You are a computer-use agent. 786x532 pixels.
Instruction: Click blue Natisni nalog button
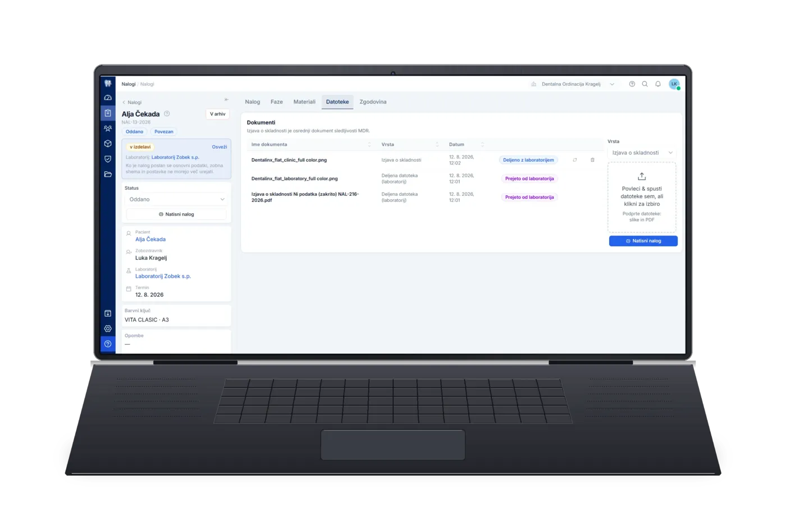pyautogui.click(x=643, y=241)
